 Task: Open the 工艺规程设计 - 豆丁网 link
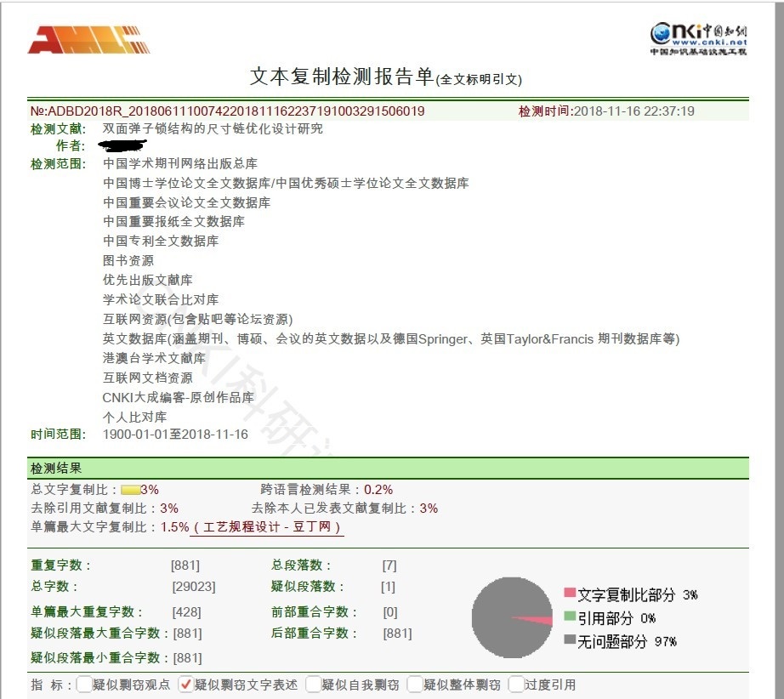pos(267,527)
